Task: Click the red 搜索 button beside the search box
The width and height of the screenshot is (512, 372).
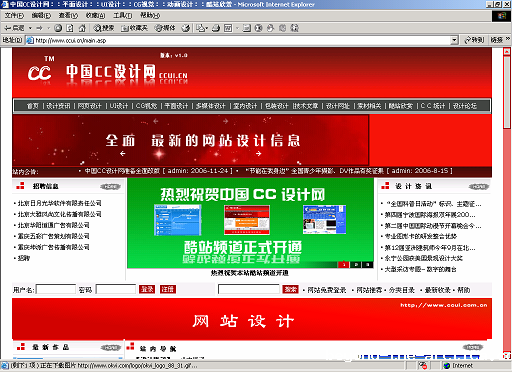Action: [x=290, y=289]
